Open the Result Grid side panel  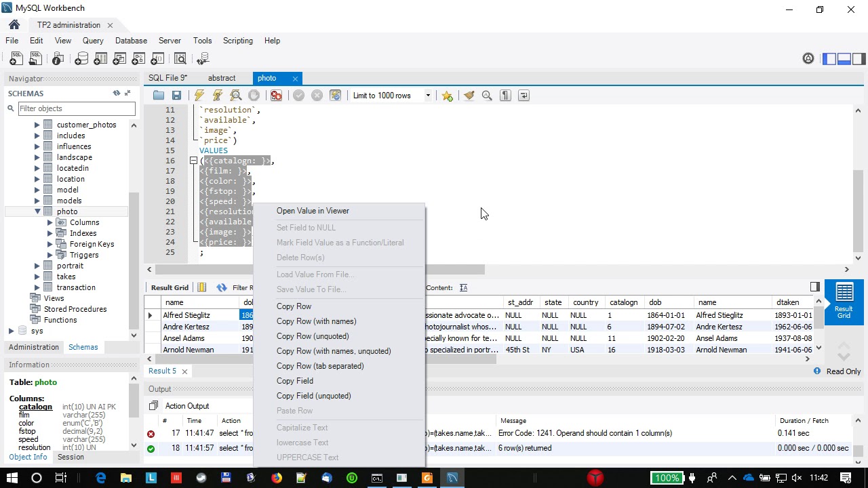(x=844, y=302)
